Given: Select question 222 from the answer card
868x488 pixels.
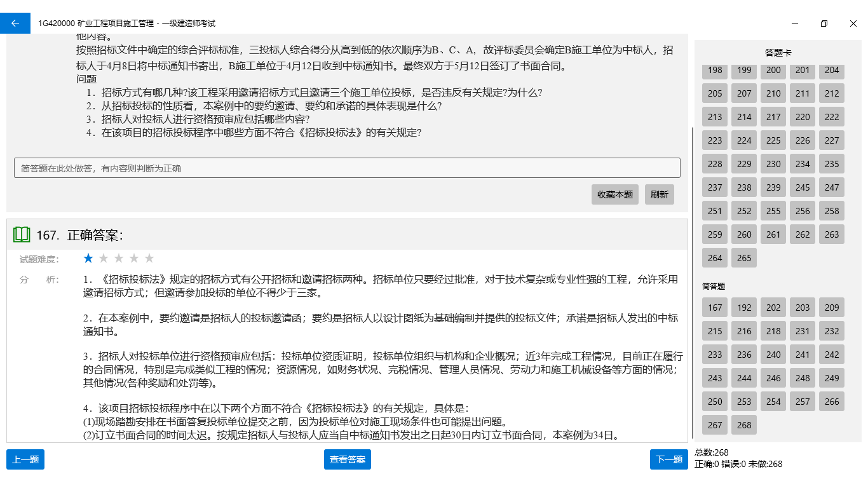Looking at the screenshot, I should coord(831,116).
